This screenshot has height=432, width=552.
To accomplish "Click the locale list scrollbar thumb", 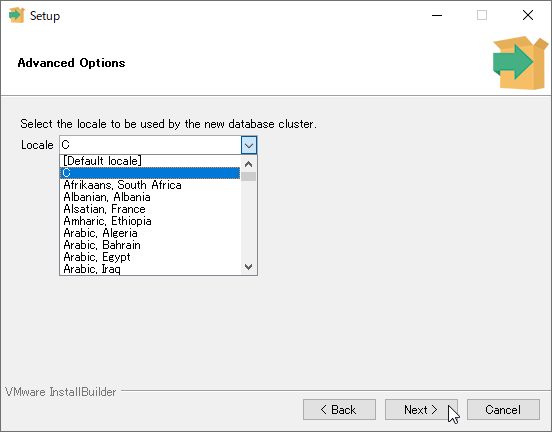I will (249, 176).
